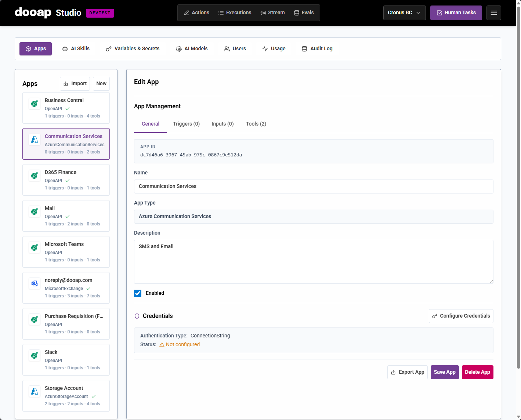Open the Usage section

tap(274, 49)
